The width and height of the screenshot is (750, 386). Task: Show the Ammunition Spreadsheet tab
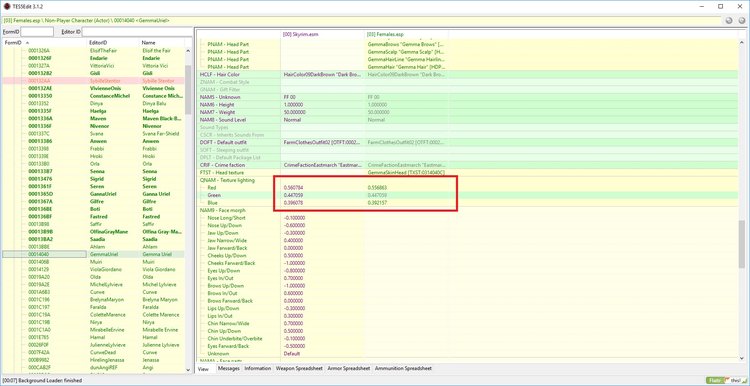403,369
